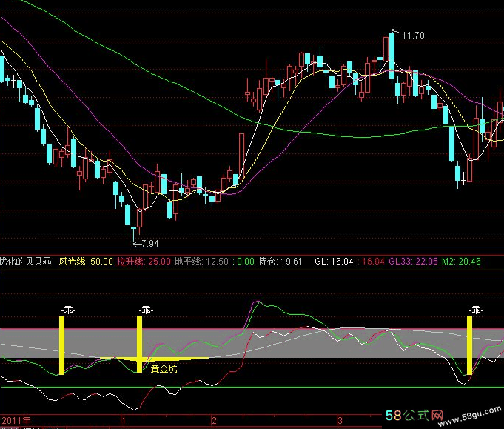The height and width of the screenshot is (429, 504).
Task: Click the leftmost yellow -乖- signal bar
Action: coord(61,346)
